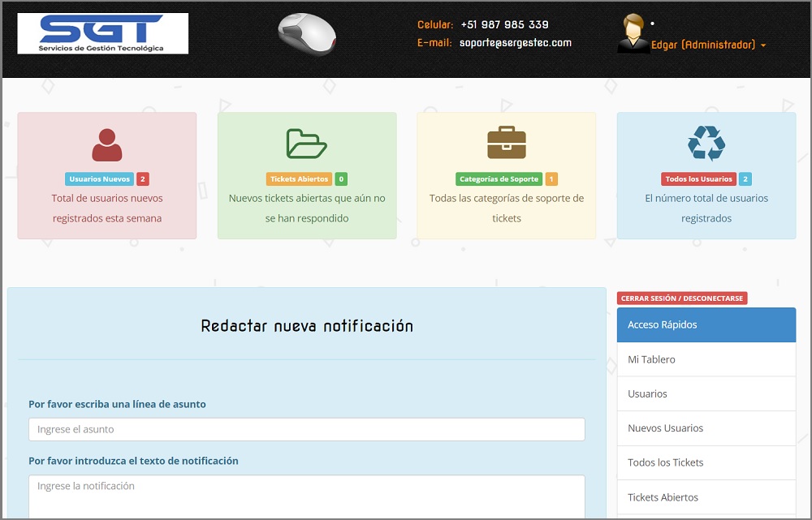Select Acceso Rápidos menu header

click(x=706, y=325)
